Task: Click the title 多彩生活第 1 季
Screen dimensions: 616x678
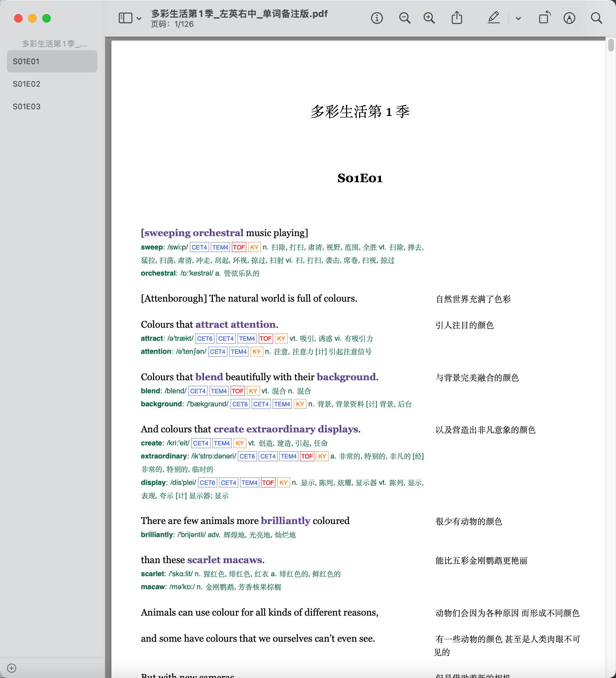Action: coord(360,112)
